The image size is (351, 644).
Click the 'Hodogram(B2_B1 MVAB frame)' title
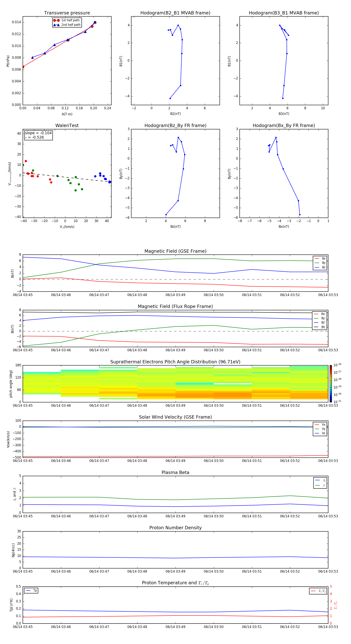[175, 13]
